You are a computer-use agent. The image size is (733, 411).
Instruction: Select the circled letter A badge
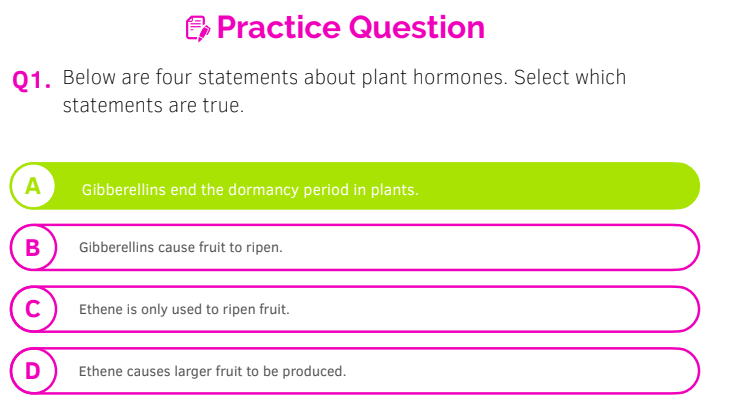click(33, 186)
